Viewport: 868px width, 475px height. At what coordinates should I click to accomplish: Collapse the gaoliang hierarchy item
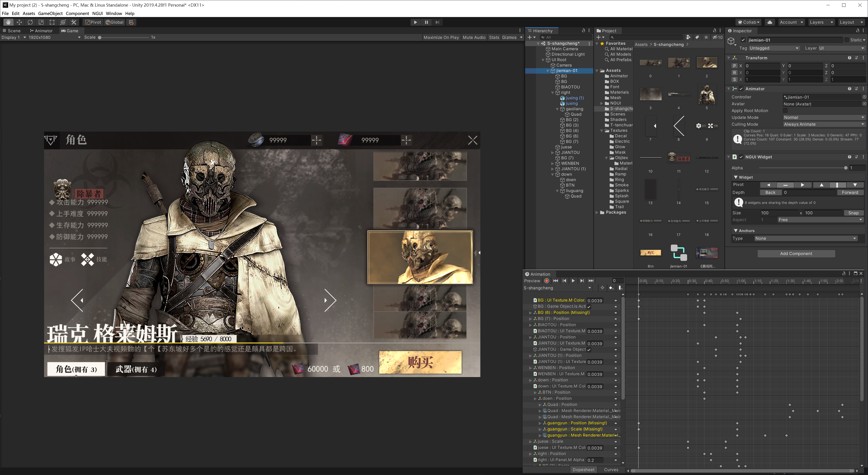(x=557, y=109)
